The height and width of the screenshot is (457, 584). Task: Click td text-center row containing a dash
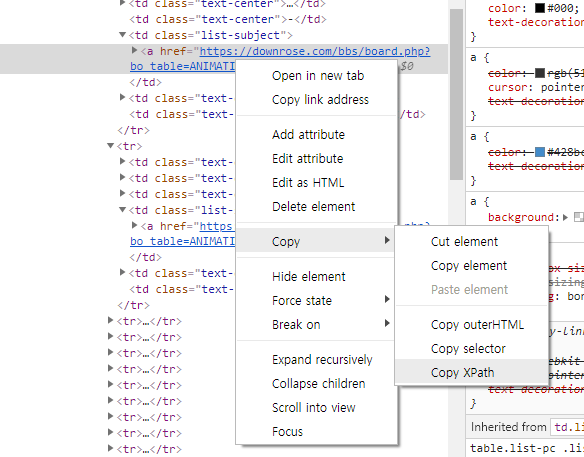coord(228,19)
